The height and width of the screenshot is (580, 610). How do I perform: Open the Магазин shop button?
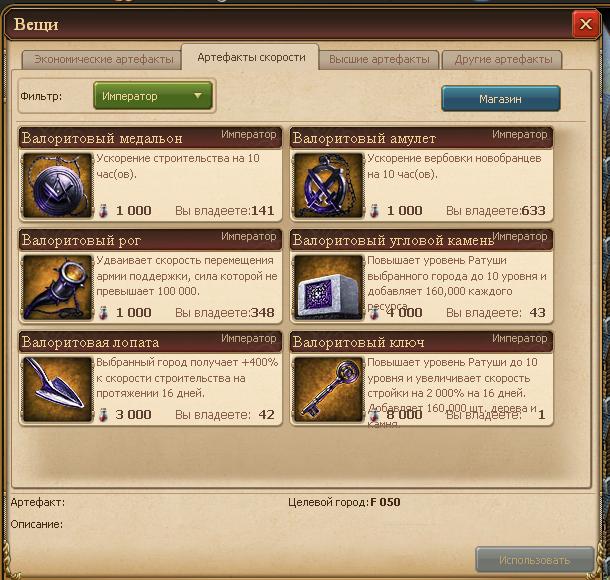click(x=501, y=99)
